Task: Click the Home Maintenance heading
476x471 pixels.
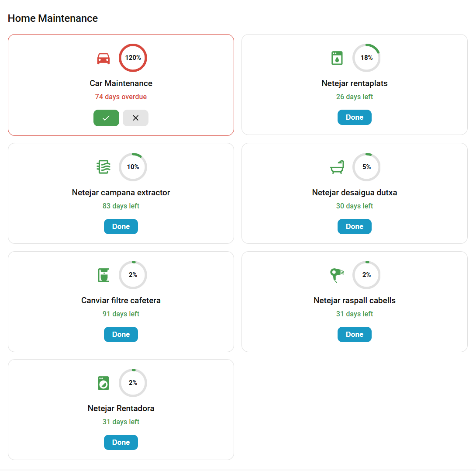Action: tap(53, 18)
